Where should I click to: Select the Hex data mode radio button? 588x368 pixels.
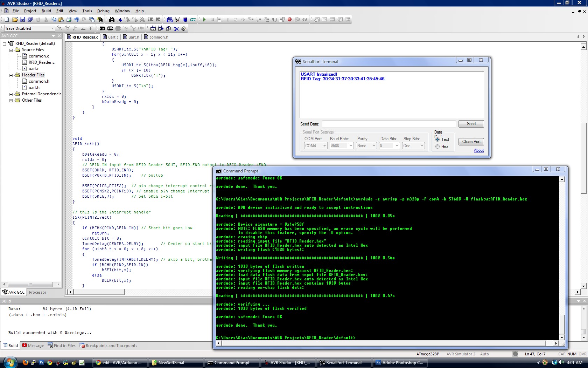click(437, 146)
